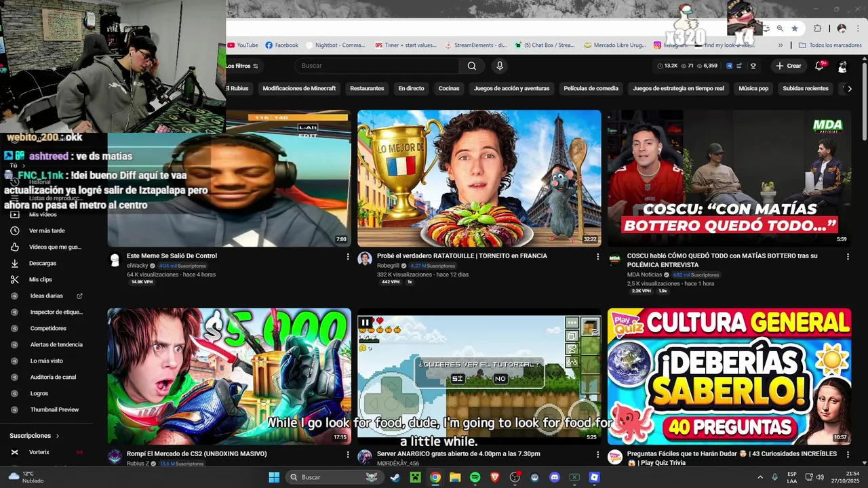This screenshot has height=488, width=868.
Task: Open more options for Preguntas Fáciles video
Action: click(x=848, y=455)
